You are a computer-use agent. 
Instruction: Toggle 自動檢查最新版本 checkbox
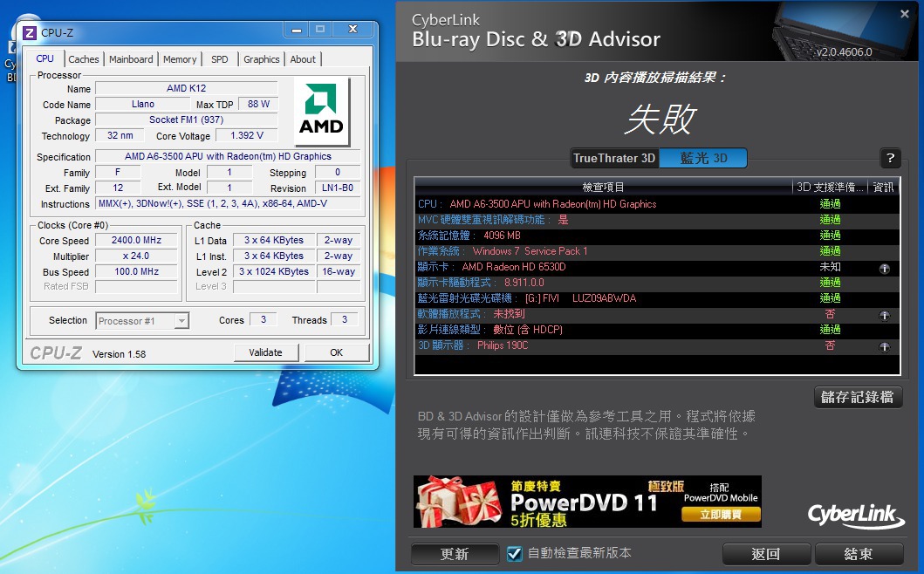(x=515, y=553)
